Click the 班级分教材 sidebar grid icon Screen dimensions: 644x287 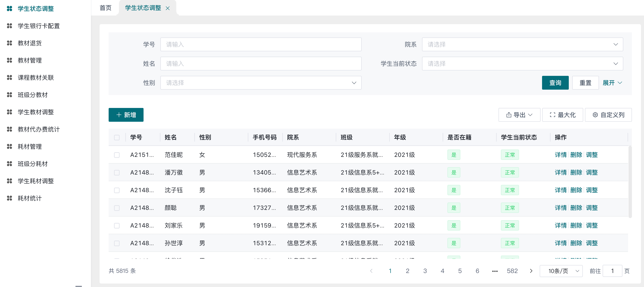9,95
